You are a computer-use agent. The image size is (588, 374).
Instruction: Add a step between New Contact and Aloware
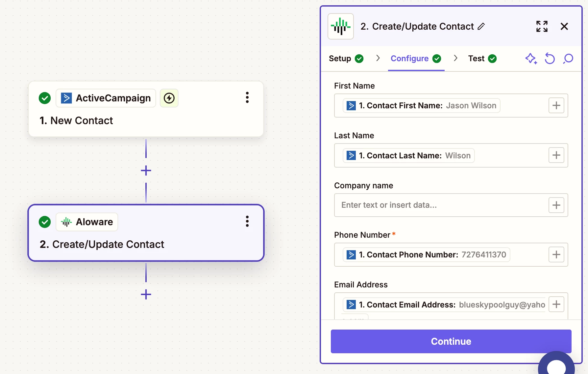[x=146, y=171]
